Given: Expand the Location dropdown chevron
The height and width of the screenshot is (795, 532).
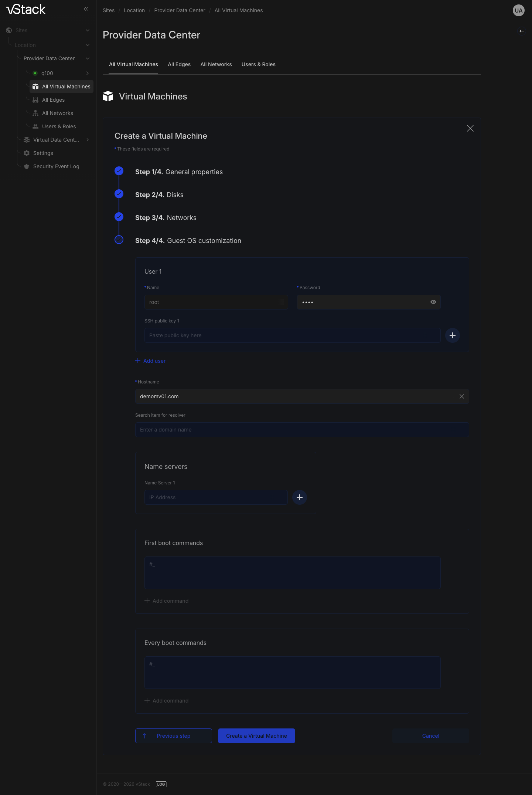Looking at the screenshot, I should pyautogui.click(x=88, y=45).
